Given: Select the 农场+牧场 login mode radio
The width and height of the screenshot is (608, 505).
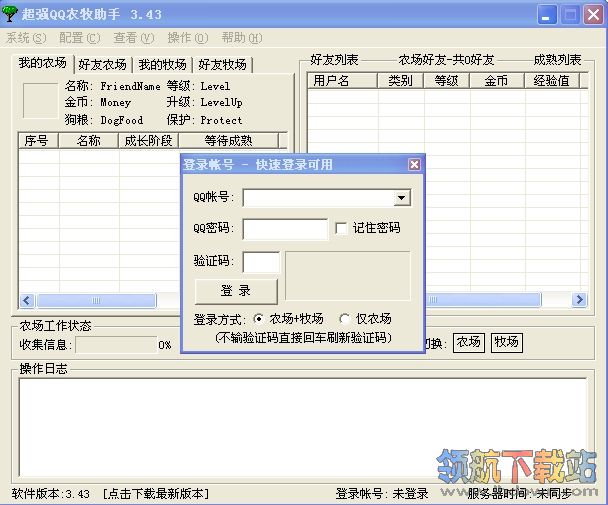Looking at the screenshot, I should (x=258, y=319).
